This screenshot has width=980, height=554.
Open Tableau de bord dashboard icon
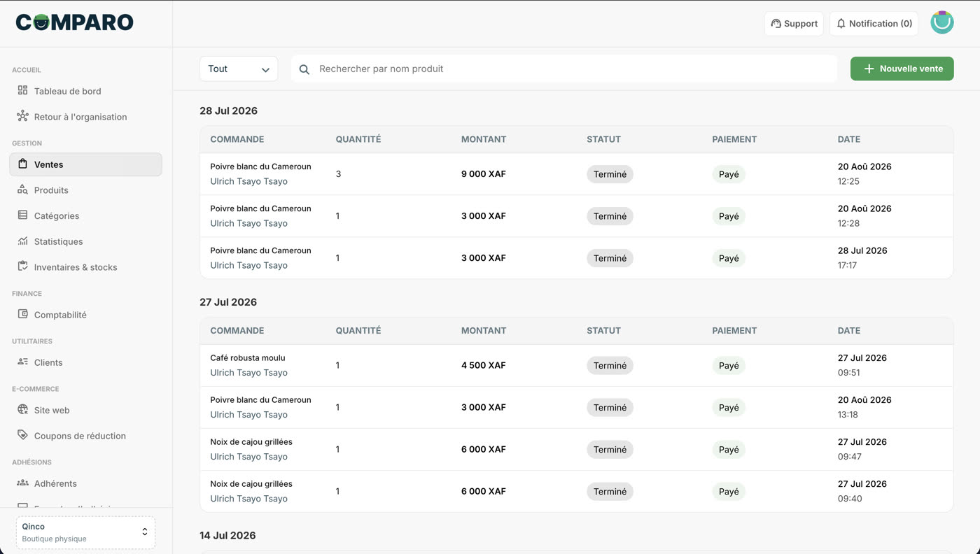point(22,90)
